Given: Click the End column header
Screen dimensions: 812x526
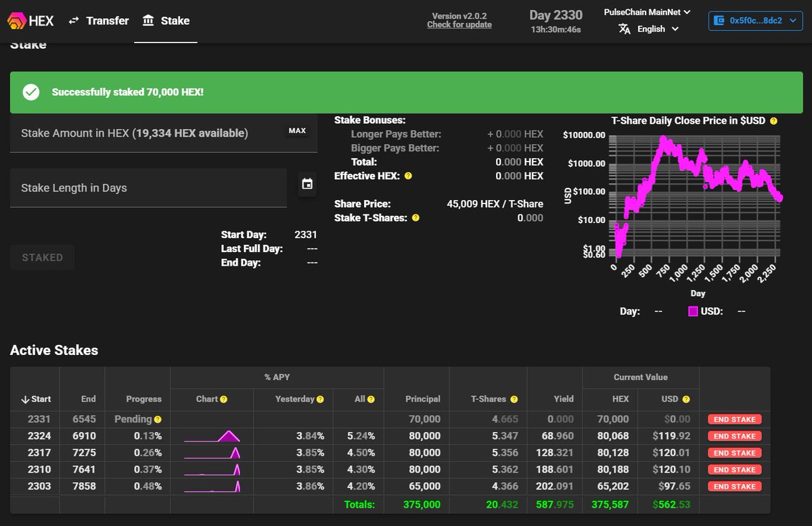Looking at the screenshot, I should (x=89, y=399).
